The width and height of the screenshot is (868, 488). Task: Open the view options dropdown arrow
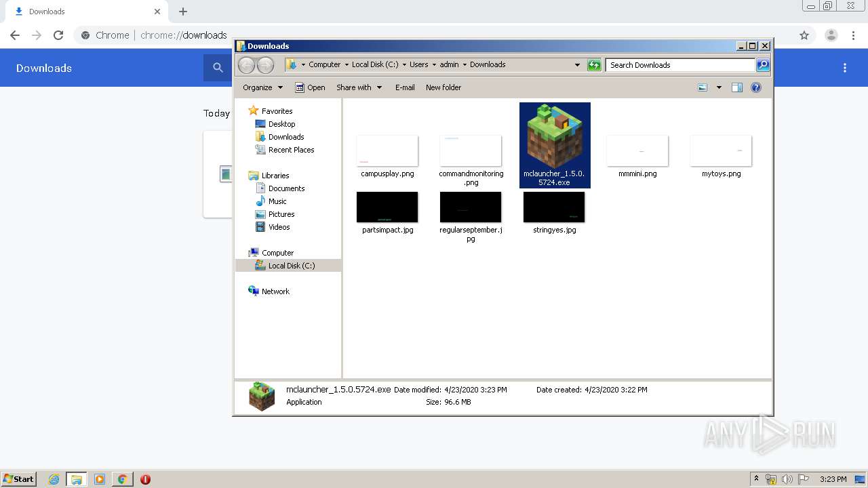(x=719, y=87)
